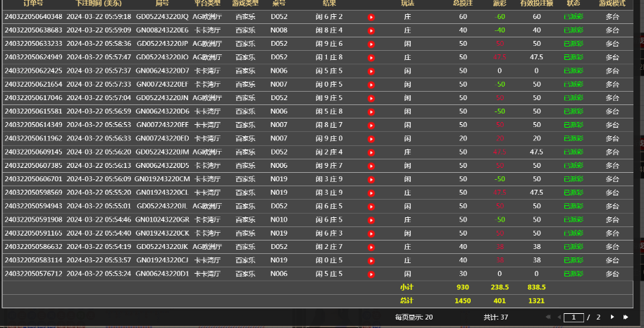644x328 pixels.
Task: Click replay icon for the 05:57:04 bet
Action: pyautogui.click(x=371, y=98)
